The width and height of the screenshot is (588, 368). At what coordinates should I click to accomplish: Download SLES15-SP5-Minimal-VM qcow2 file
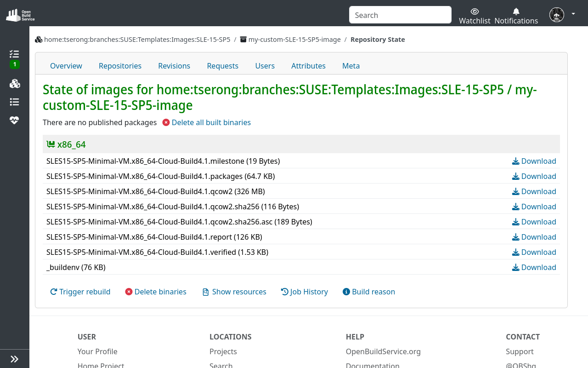click(x=534, y=191)
